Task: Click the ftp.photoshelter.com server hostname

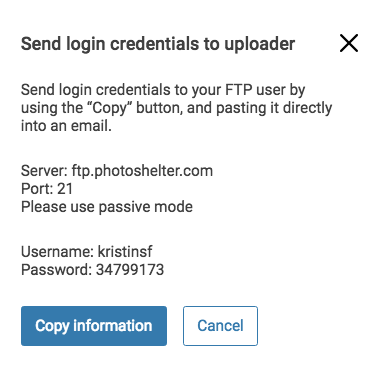Action: 142,171
